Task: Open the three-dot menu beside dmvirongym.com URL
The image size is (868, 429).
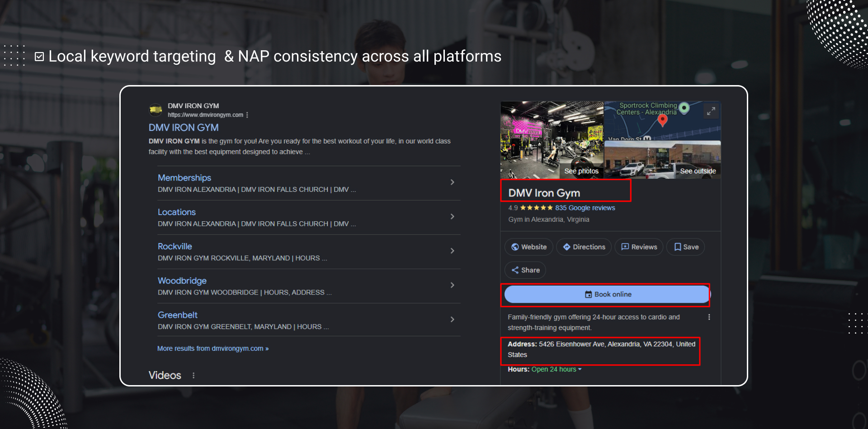Action: point(247,115)
